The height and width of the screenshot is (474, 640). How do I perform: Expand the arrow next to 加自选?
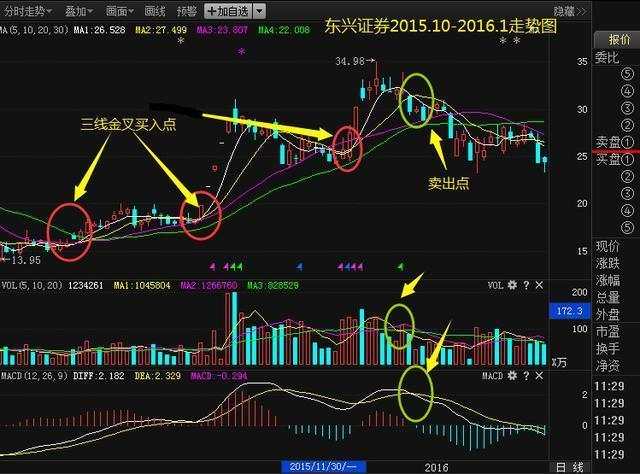[260, 11]
